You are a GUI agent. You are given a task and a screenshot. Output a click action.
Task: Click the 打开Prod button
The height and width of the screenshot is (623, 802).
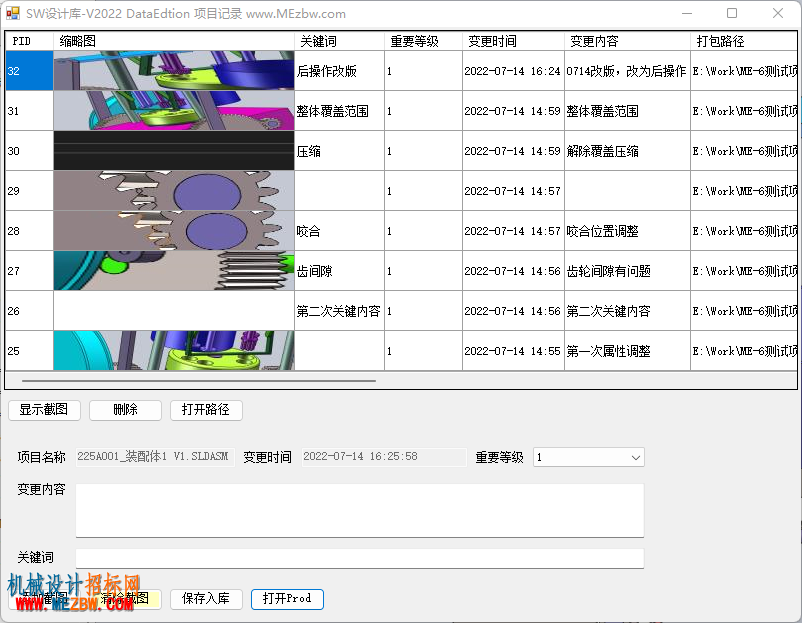(x=287, y=599)
